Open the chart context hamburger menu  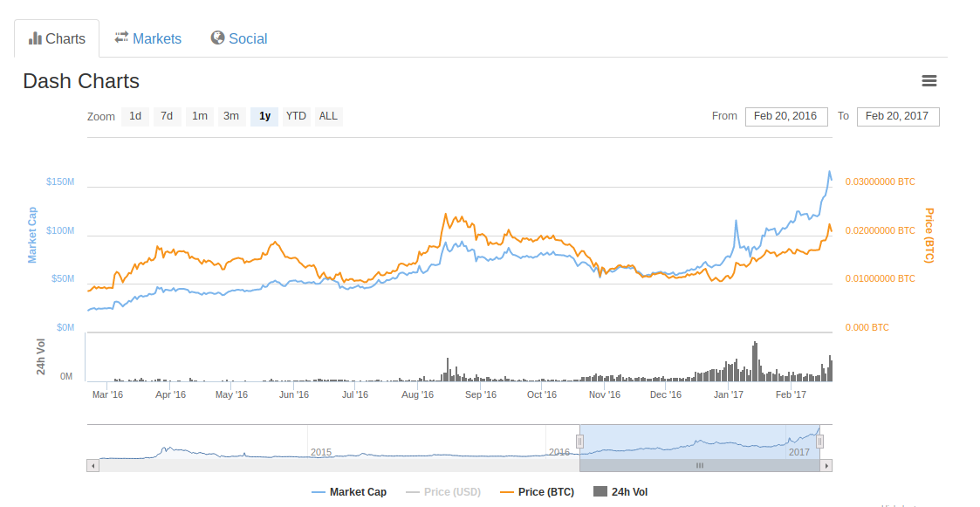point(929,80)
